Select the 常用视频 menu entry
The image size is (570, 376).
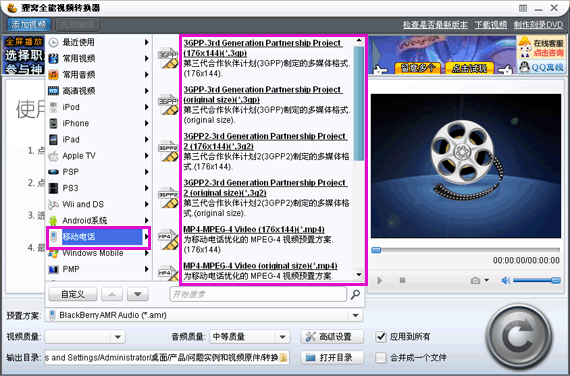click(99, 58)
